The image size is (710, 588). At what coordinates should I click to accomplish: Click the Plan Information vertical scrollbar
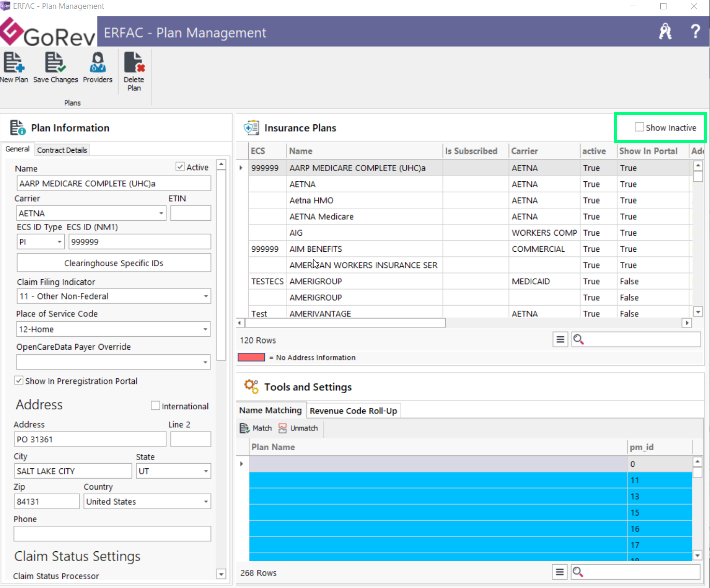[x=221, y=369]
